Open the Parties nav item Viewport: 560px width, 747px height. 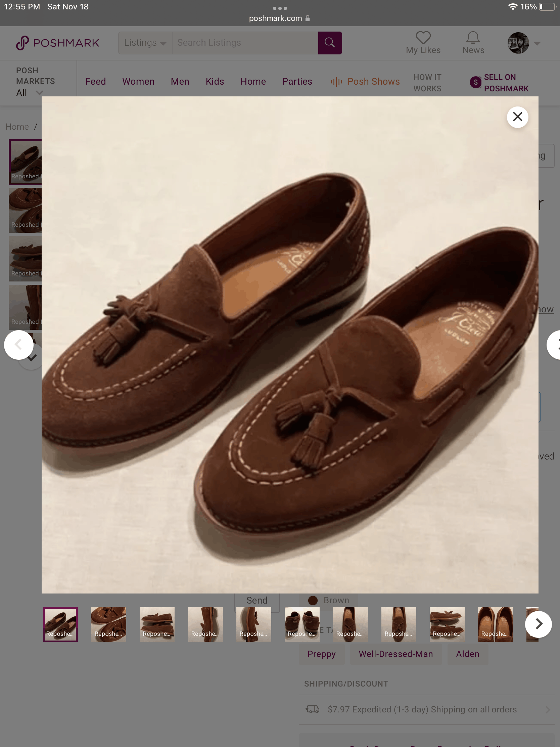(297, 81)
